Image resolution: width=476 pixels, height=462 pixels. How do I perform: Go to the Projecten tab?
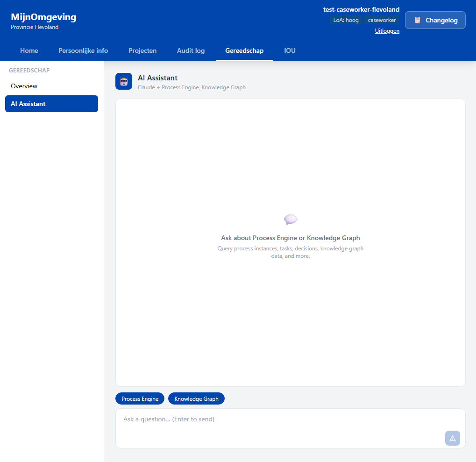coord(142,50)
